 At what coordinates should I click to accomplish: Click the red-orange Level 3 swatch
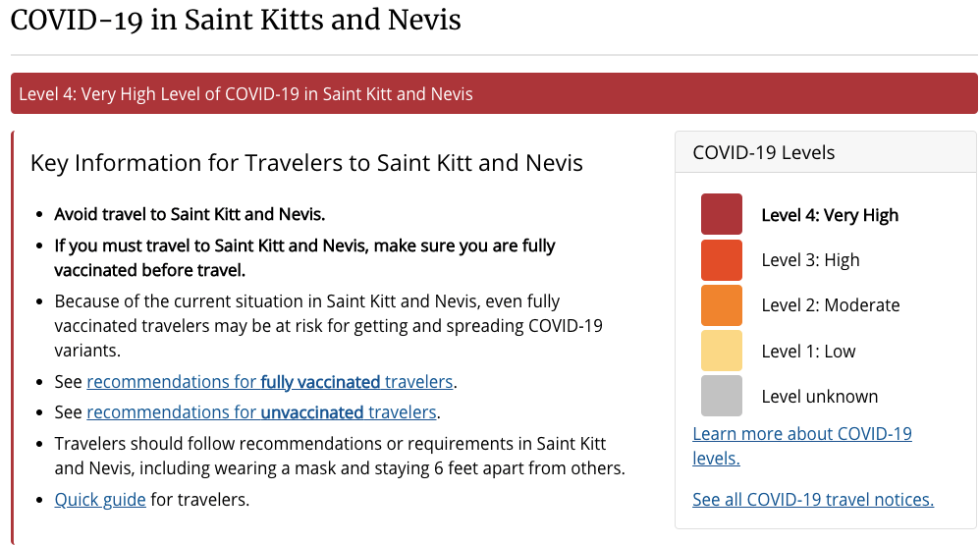[x=721, y=260]
